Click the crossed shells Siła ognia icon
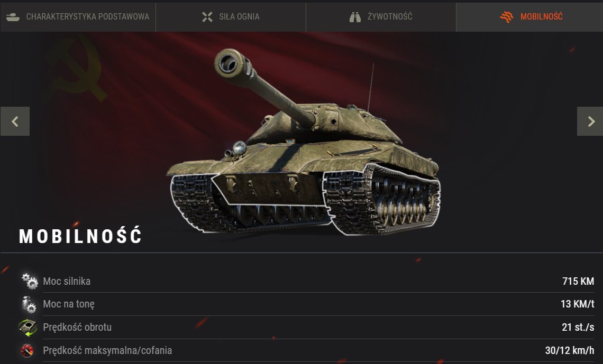 [207, 17]
